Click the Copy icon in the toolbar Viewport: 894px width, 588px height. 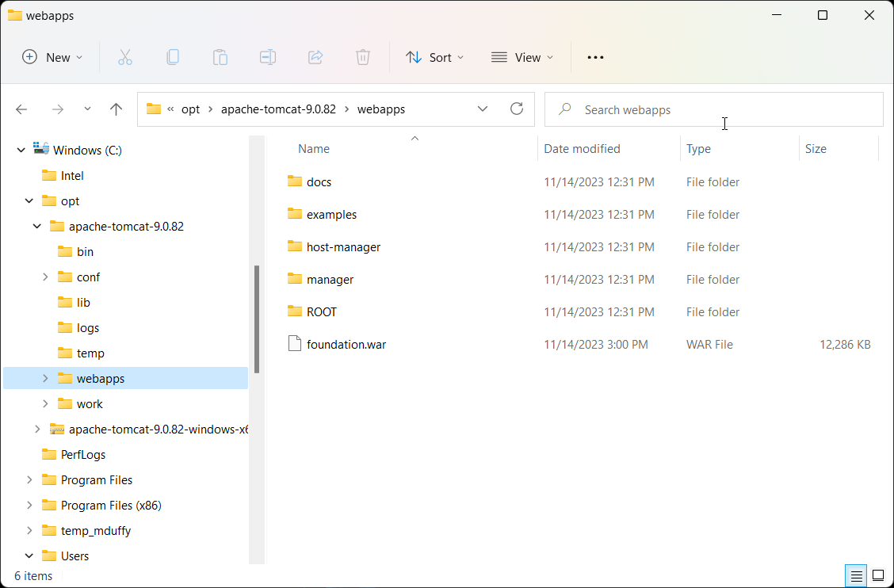tap(173, 57)
